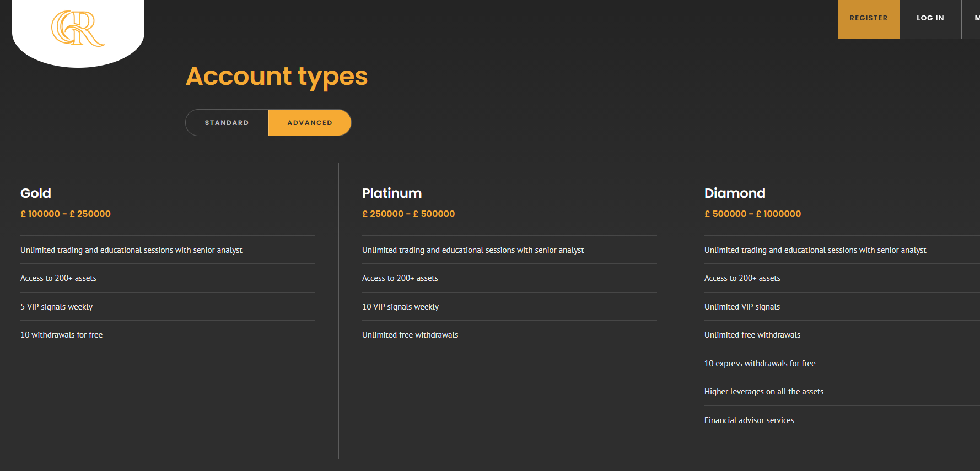Select the Platinum account title
Screen dimensions: 980x471
392,193
